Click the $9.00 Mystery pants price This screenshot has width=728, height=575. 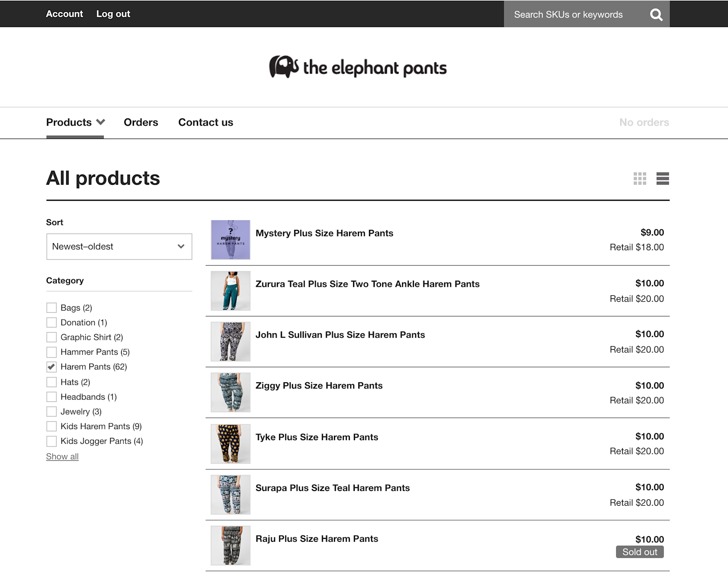point(652,232)
